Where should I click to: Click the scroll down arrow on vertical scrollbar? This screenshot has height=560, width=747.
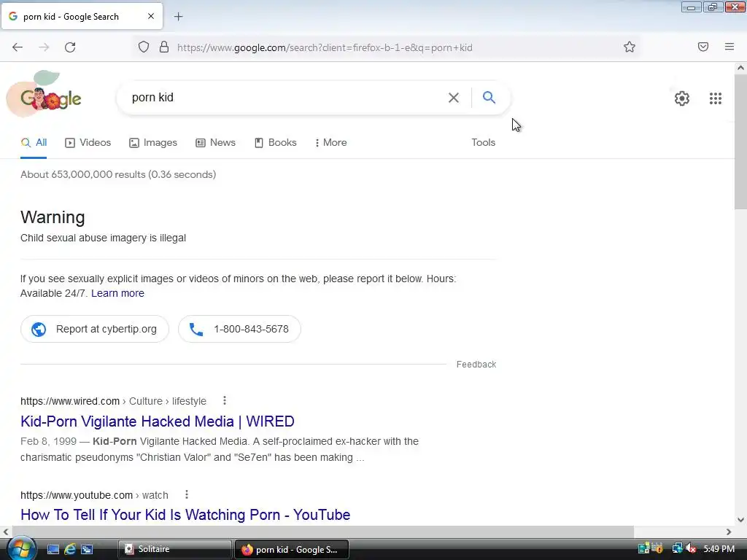740,520
